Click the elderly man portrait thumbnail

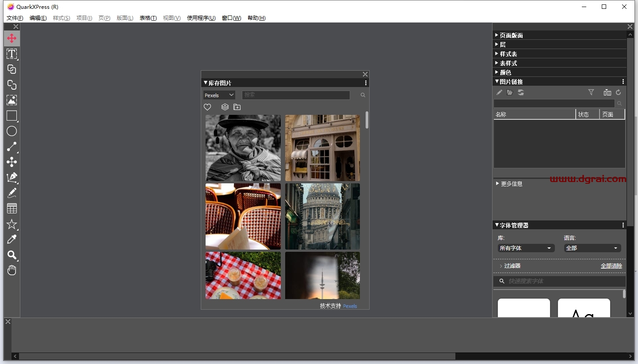(243, 148)
